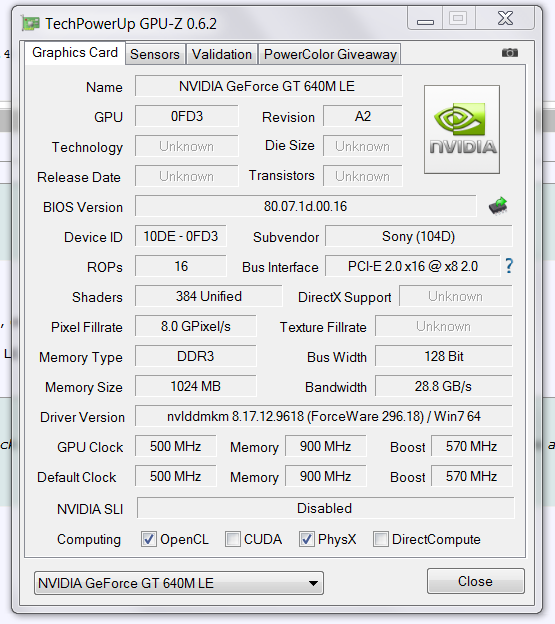The image size is (555, 624).
Task: Click the Bandwidth value 28.8 GB/s
Action: coord(444,386)
